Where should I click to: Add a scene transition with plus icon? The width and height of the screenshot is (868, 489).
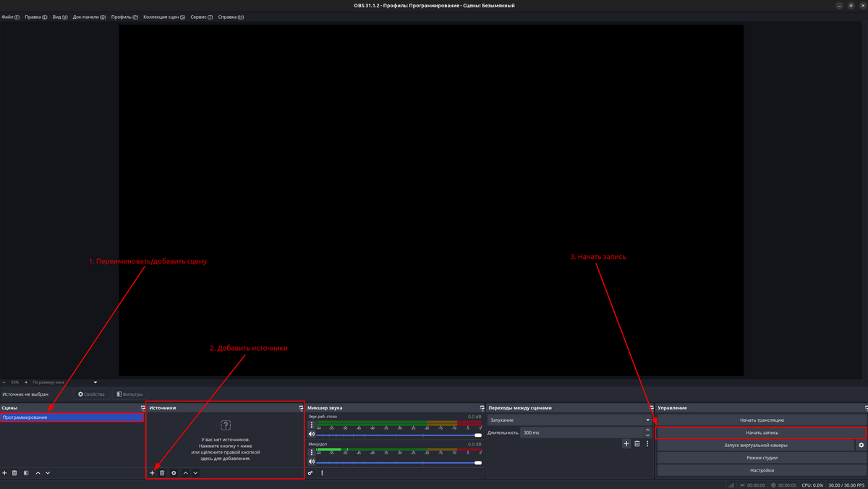click(626, 444)
